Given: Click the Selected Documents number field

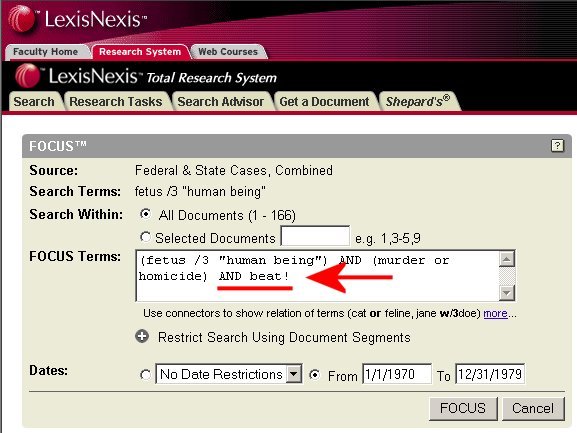Looking at the screenshot, I should [315, 236].
